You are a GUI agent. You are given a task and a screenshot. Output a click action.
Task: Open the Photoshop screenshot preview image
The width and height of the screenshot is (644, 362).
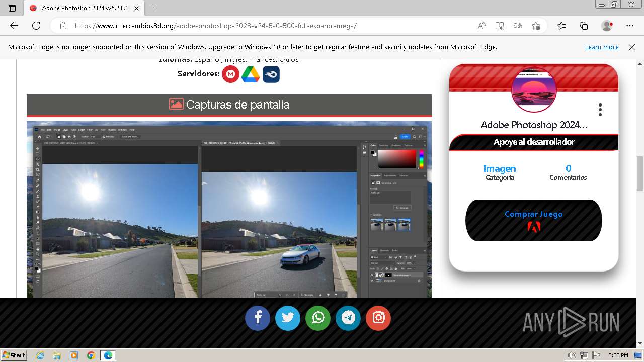point(229,209)
